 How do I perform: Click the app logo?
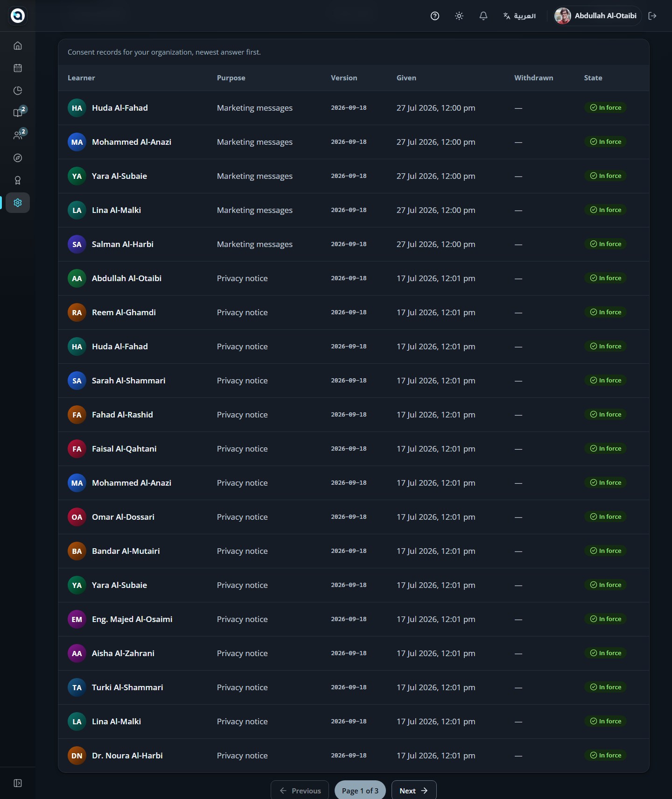click(x=18, y=16)
